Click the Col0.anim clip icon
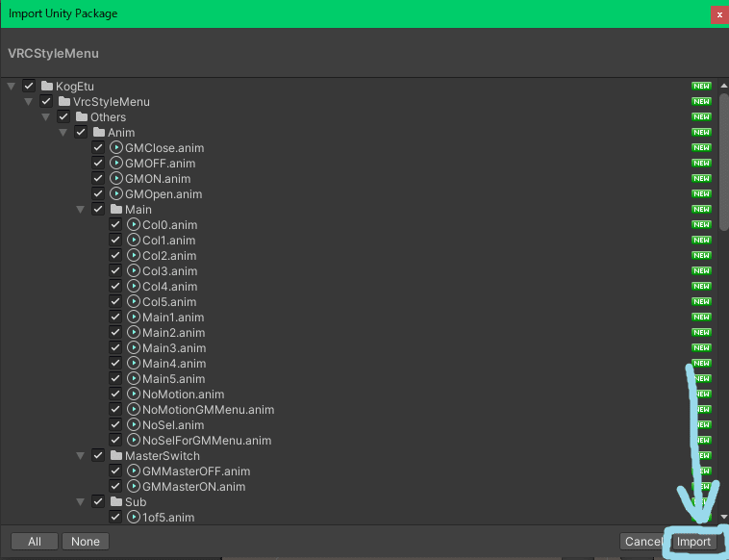 point(134,224)
